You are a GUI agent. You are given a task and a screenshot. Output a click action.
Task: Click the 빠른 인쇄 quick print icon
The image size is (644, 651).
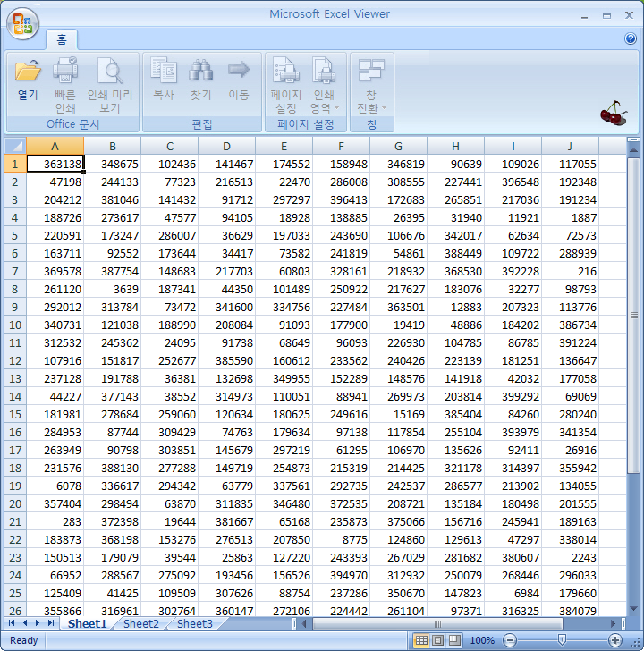(65, 84)
